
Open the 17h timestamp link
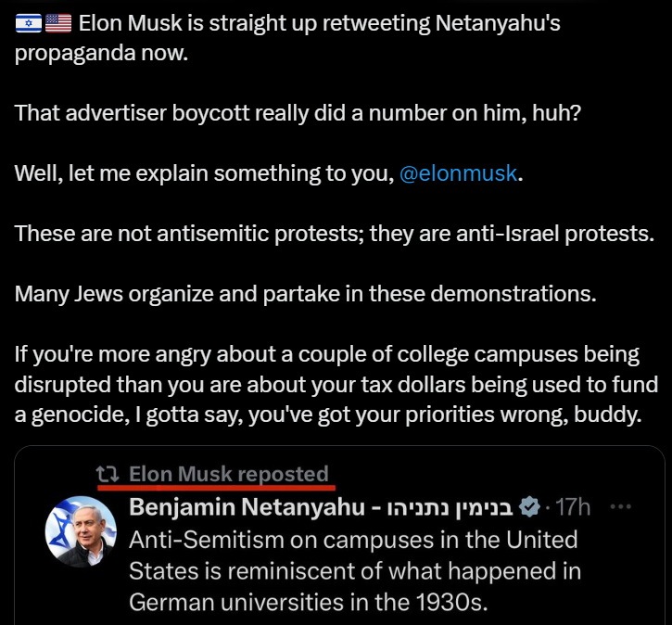coord(571,507)
